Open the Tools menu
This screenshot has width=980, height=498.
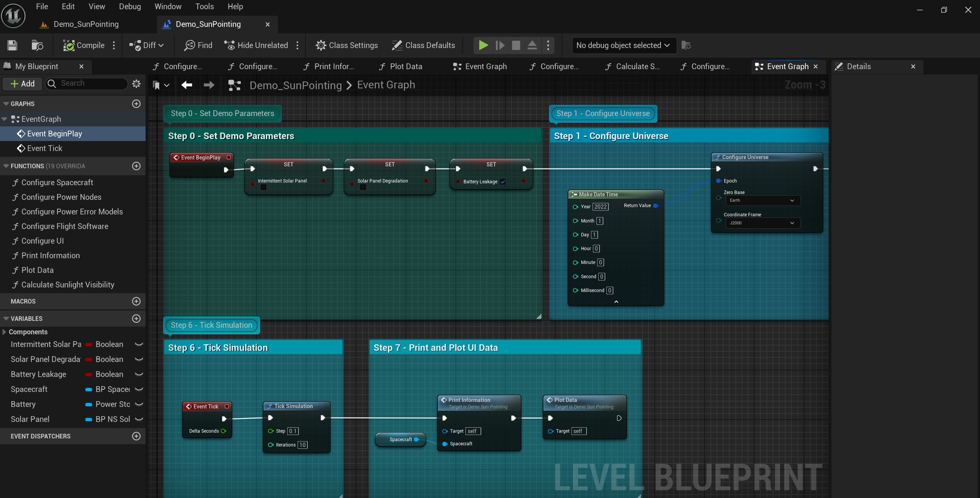(204, 7)
